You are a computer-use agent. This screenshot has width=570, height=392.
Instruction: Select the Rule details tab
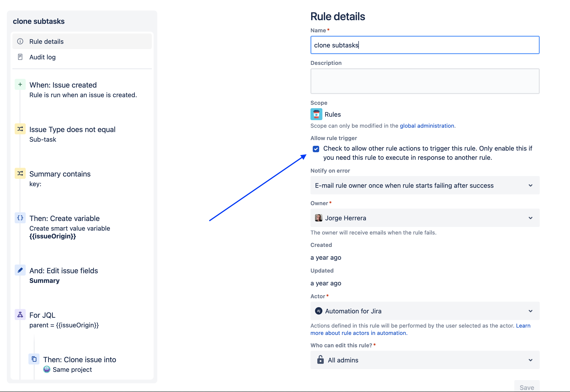point(46,41)
